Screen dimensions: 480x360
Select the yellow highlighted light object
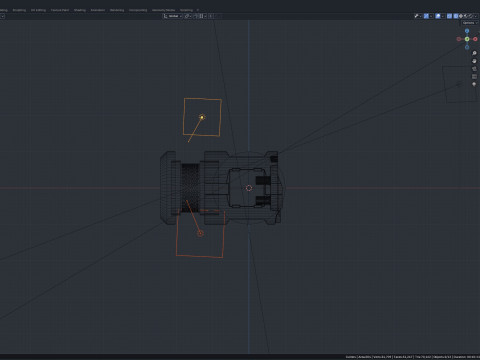click(202, 117)
